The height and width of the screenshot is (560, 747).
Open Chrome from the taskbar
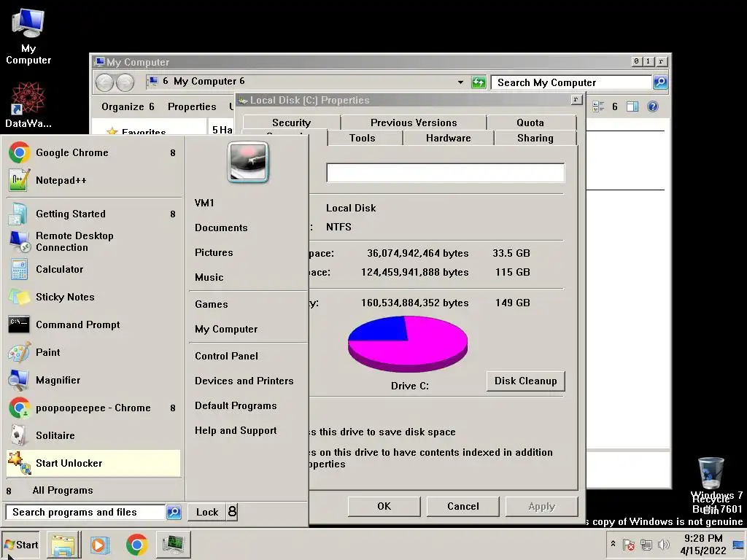click(136, 544)
